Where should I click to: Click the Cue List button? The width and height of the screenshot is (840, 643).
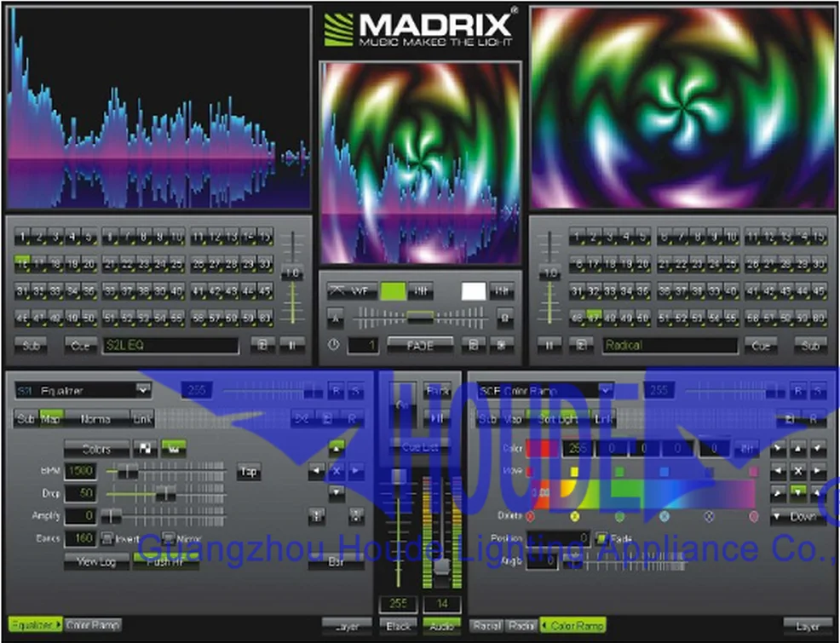pyautogui.click(x=420, y=447)
